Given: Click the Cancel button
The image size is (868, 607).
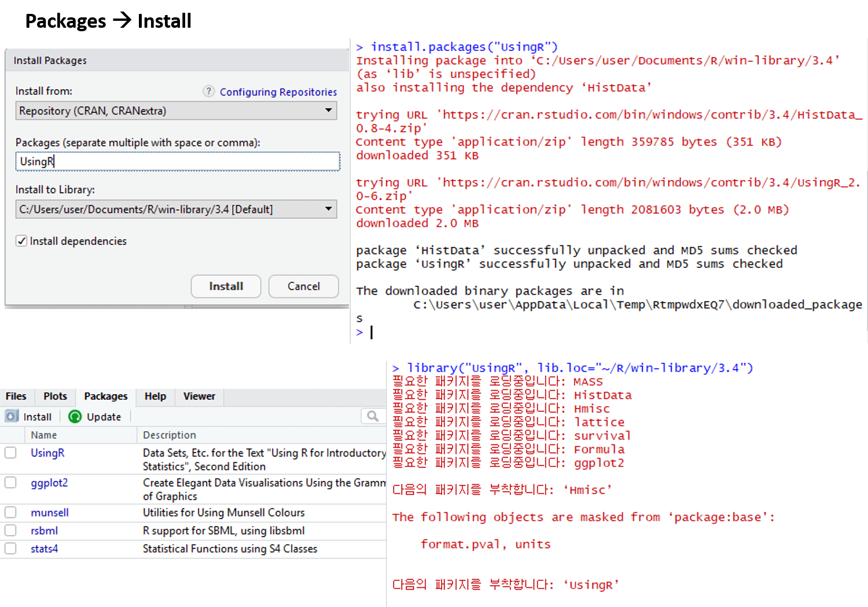Looking at the screenshot, I should [x=303, y=286].
